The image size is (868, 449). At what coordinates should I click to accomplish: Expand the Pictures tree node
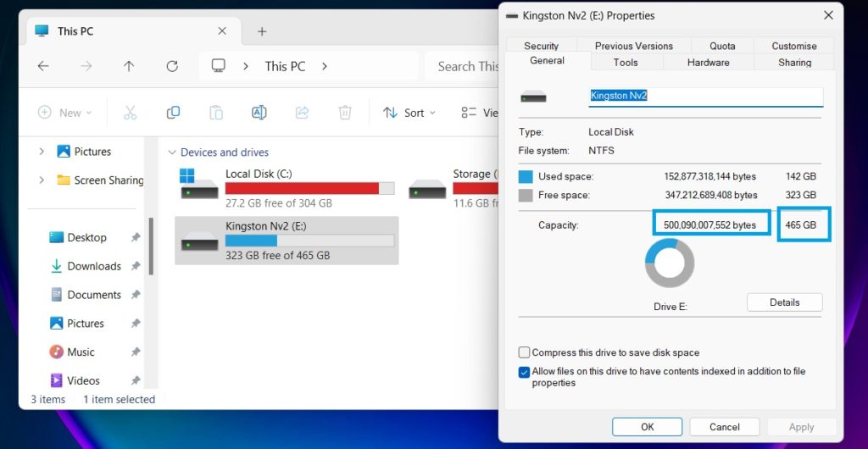tap(41, 152)
